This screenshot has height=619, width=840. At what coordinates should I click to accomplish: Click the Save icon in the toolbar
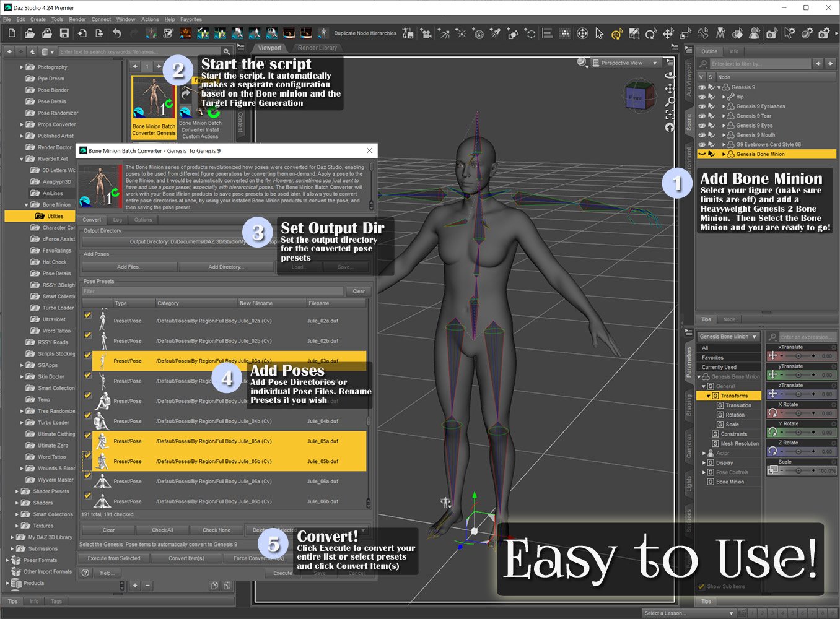64,33
